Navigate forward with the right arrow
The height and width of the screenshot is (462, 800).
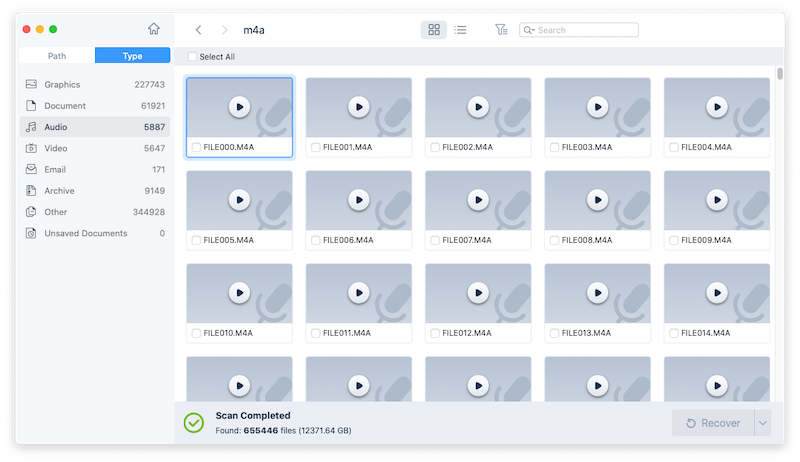(x=224, y=30)
